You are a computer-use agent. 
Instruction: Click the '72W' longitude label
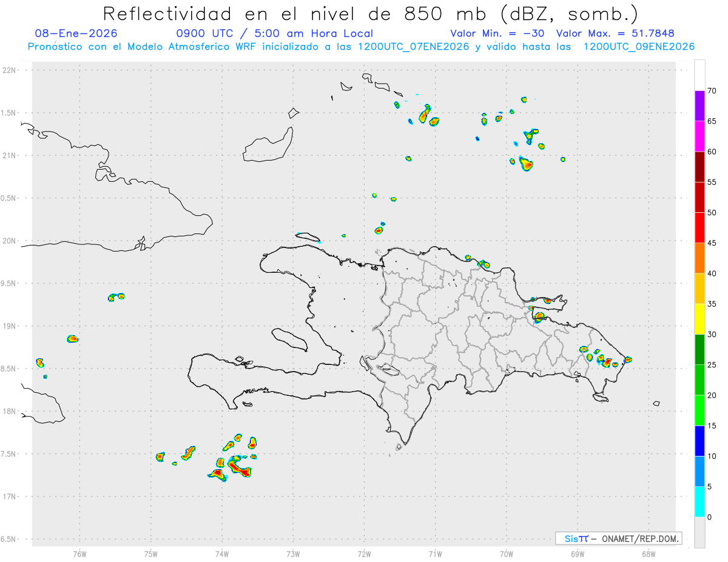pyautogui.click(x=364, y=554)
